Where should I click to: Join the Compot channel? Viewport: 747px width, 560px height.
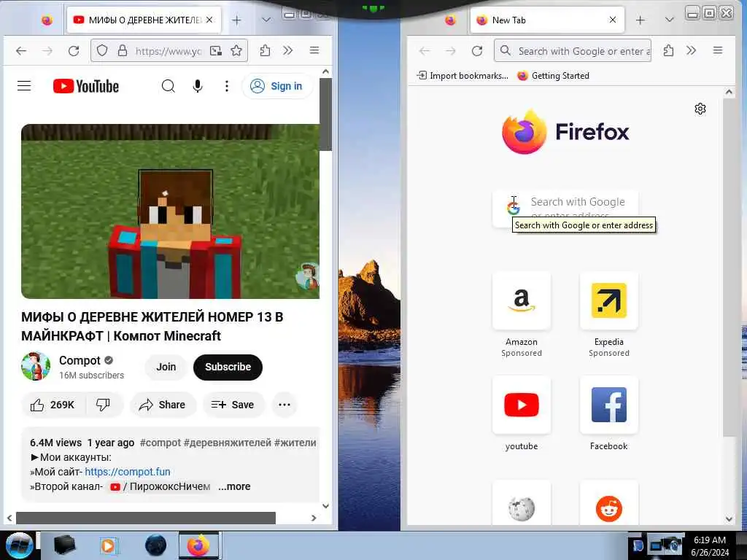click(166, 367)
